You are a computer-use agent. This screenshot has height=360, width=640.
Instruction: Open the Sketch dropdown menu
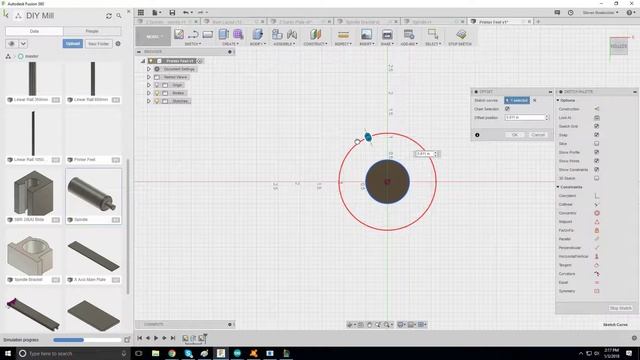tap(193, 44)
